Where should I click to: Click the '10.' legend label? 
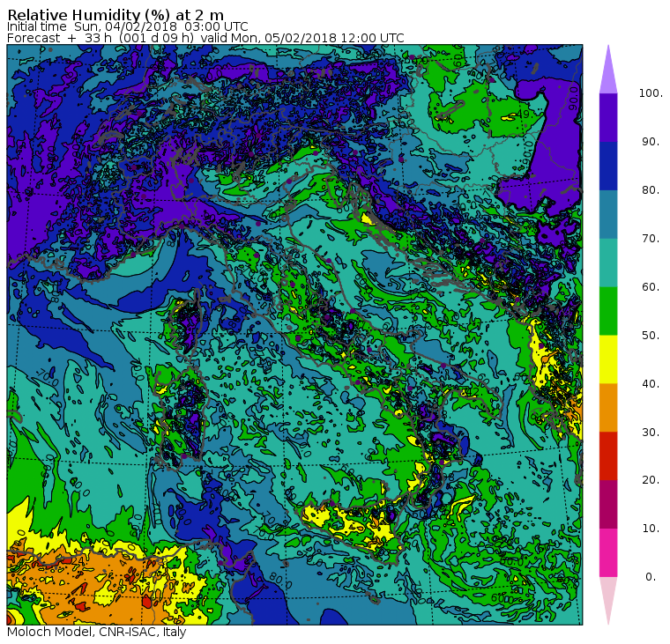click(651, 529)
